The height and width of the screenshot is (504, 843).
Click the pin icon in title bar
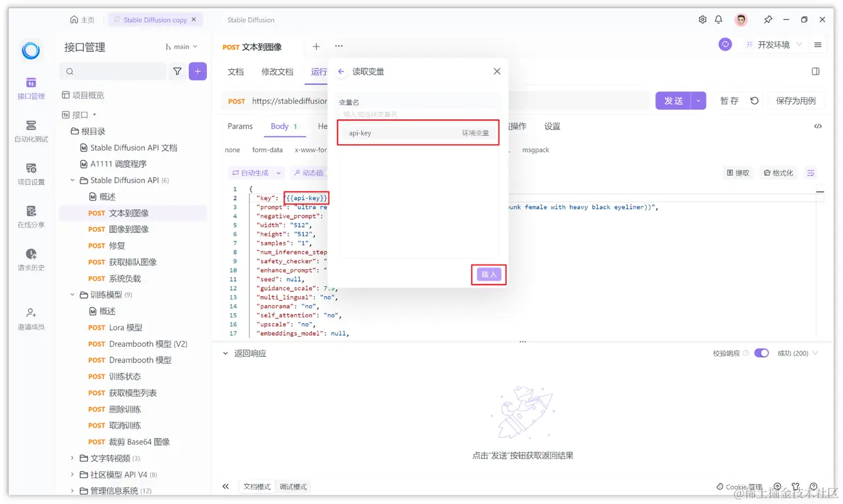pos(768,20)
